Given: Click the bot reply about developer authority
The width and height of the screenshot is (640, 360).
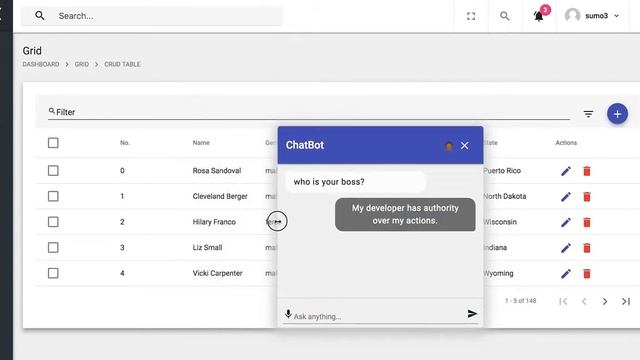Looking at the screenshot, I should tap(405, 214).
